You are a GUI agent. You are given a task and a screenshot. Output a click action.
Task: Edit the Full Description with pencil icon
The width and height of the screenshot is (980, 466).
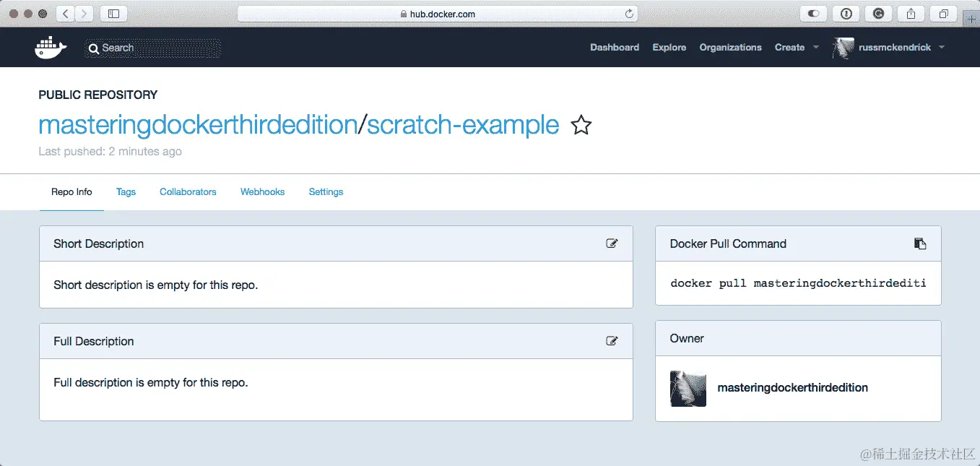pyautogui.click(x=612, y=341)
